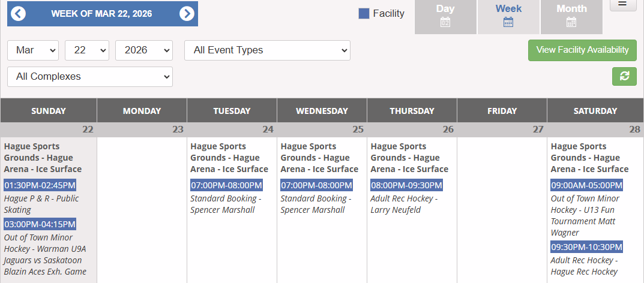This screenshot has width=644, height=283.
Task: Click the blue Facility legend swatch
Action: tap(364, 14)
